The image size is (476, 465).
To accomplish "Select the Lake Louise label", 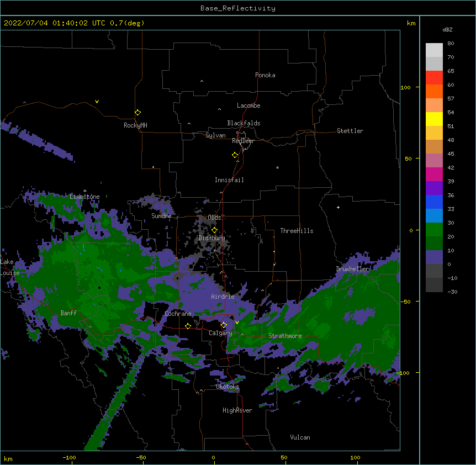I will 9,267.
